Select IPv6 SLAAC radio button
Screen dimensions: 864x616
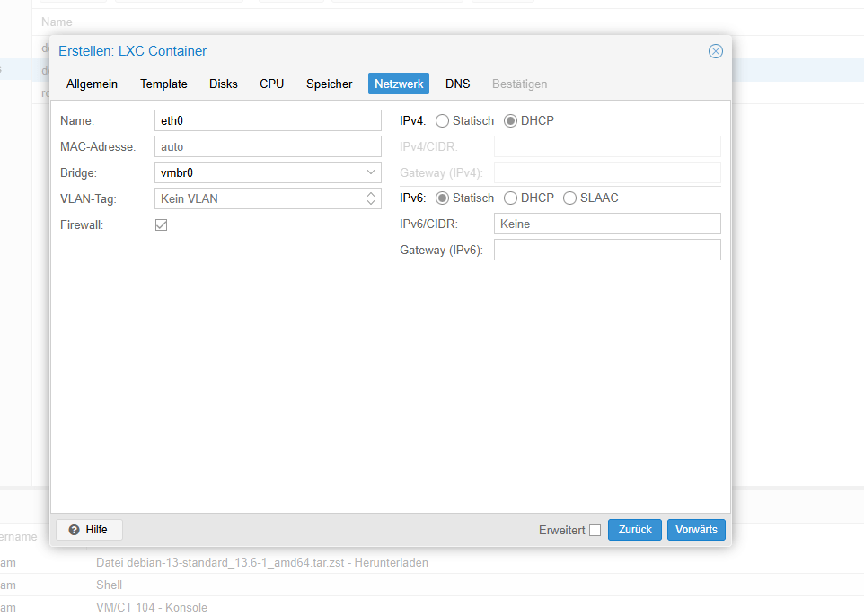569,198
